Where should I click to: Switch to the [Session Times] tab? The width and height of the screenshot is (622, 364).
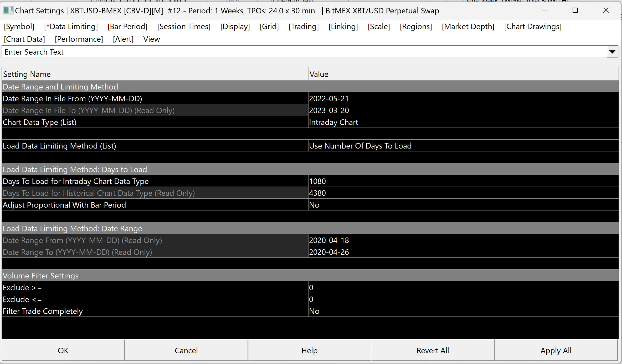184,27
